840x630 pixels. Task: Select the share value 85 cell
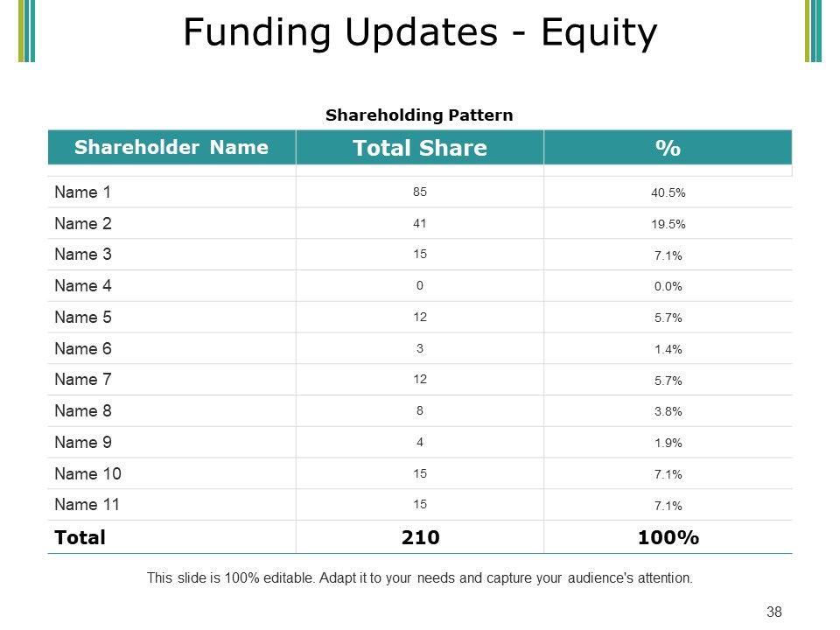click(421, 192)
